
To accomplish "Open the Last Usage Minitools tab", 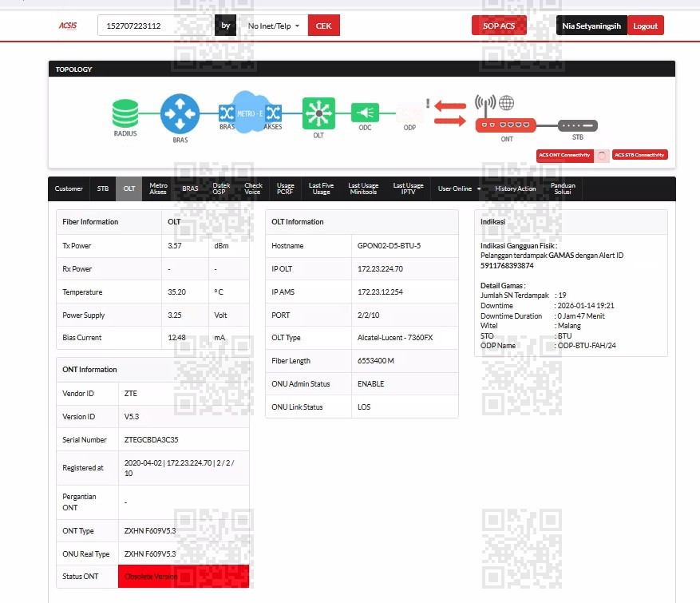I will tap(363, 188).
